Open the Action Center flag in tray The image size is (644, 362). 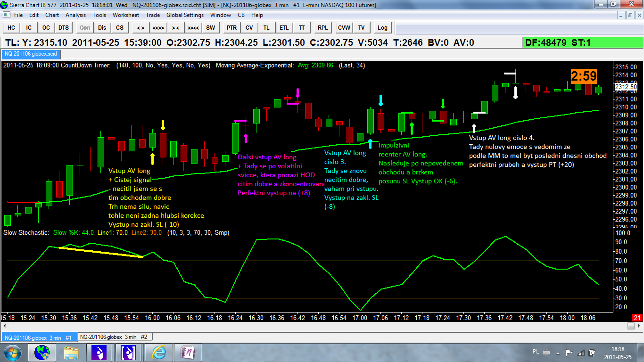(x=570, y=352)
